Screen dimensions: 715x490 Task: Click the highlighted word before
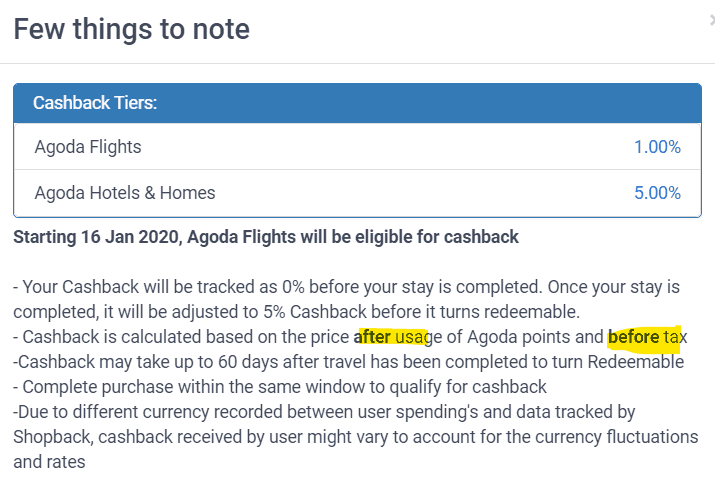tap(633, 337)
